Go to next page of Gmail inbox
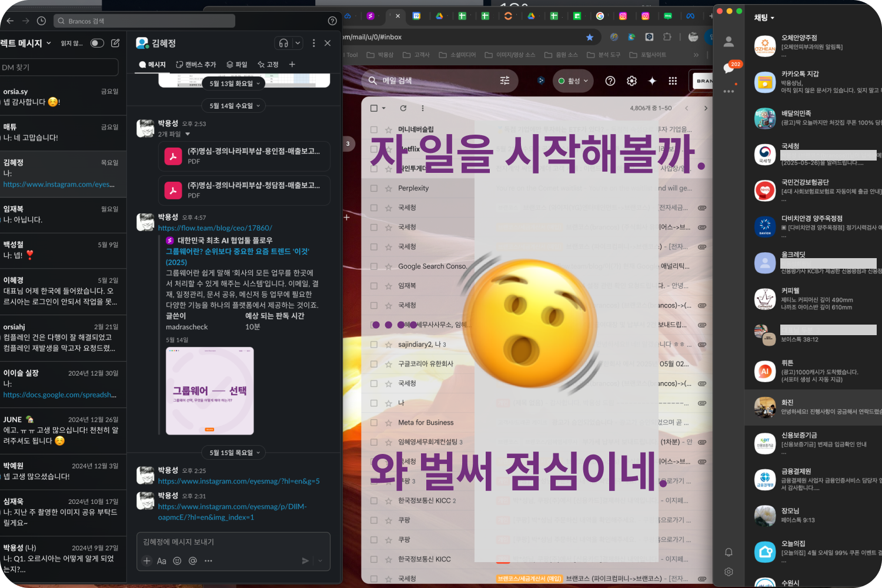 pyautogui.click(x=706, y=108)
